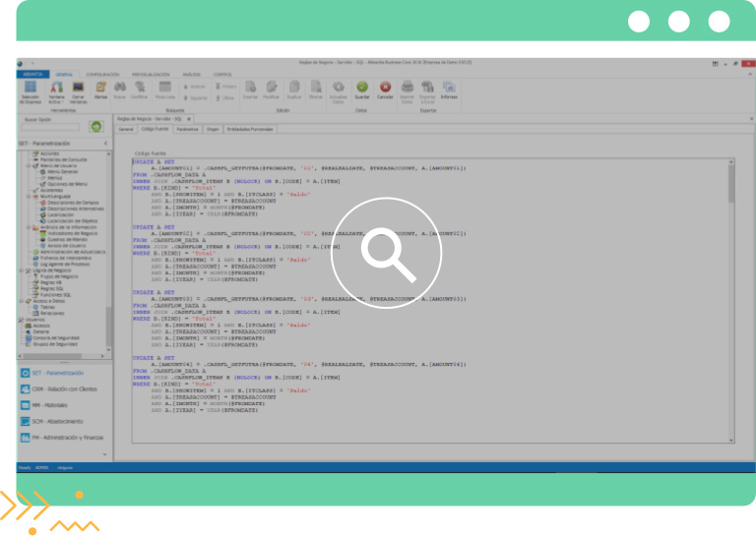This screenshot has width=756, height=536.
Task: Collapse the SET - Parametrización panel header
Action: tap(106, 144)
